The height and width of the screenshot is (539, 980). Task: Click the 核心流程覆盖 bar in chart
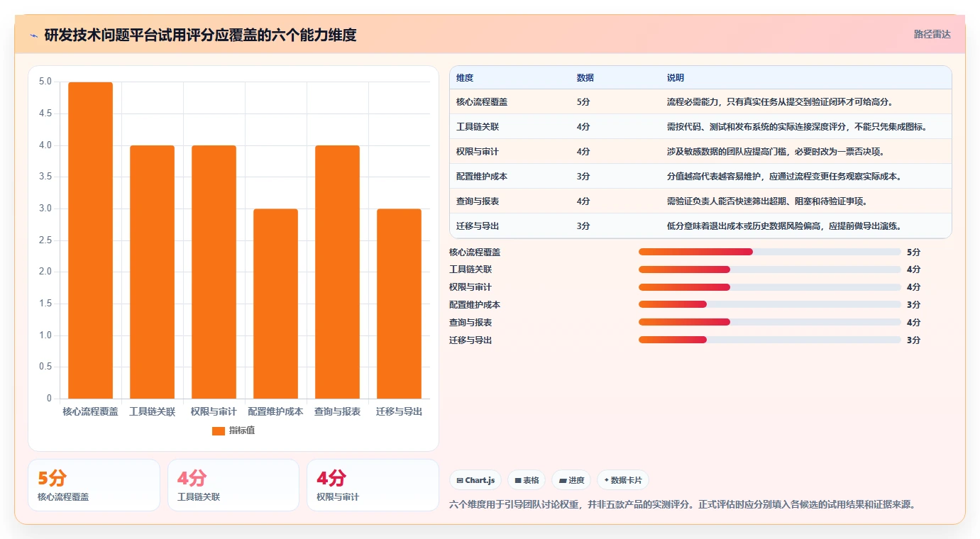90,240
